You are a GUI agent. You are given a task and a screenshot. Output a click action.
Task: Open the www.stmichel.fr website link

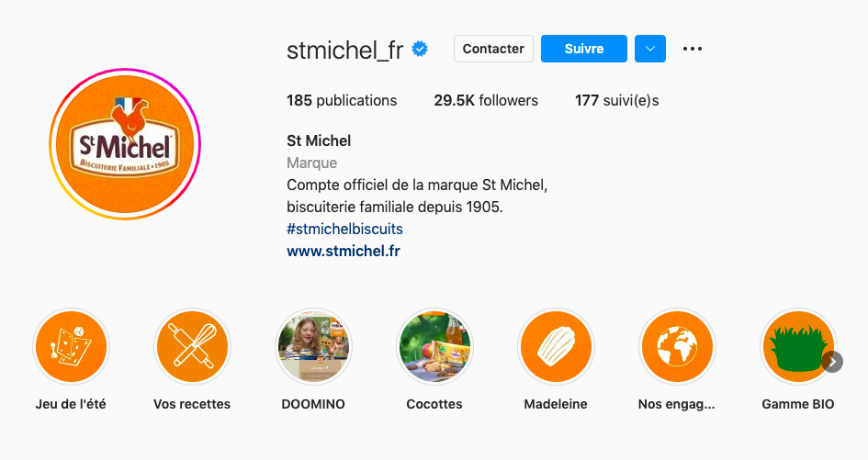click(x=344, y=251)
